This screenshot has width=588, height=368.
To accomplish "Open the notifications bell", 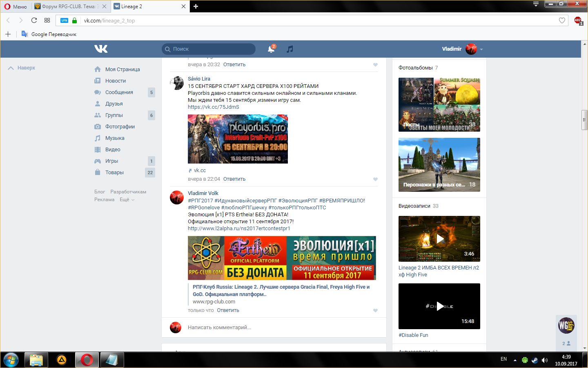I will (271, 49).
